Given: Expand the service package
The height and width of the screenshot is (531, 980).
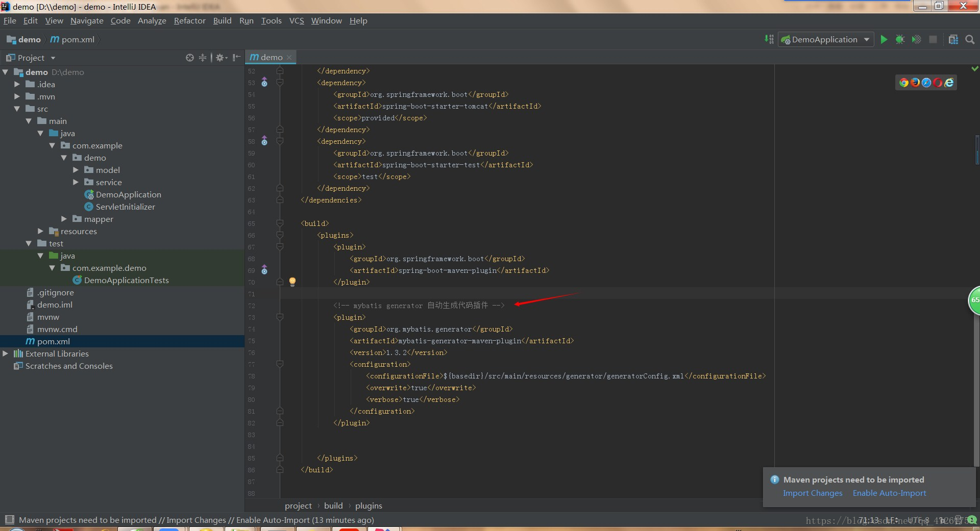Looking at the screenshot, I should [x=76, y=182].
